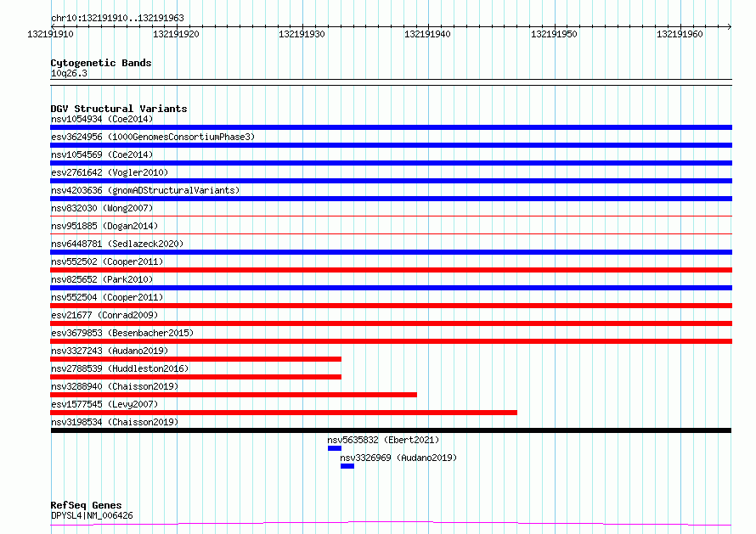Click ruler position 132191960
The width and height of the screenshot is (756, 534).
click(680, 34)
